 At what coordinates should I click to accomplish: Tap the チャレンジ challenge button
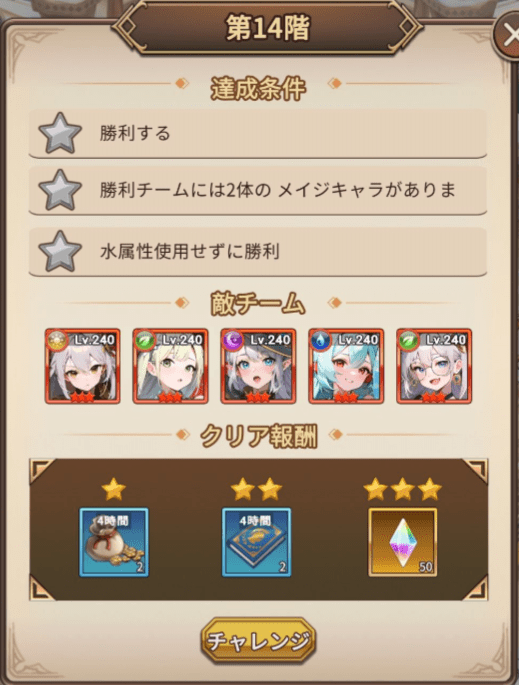click(x=258, y=640)
